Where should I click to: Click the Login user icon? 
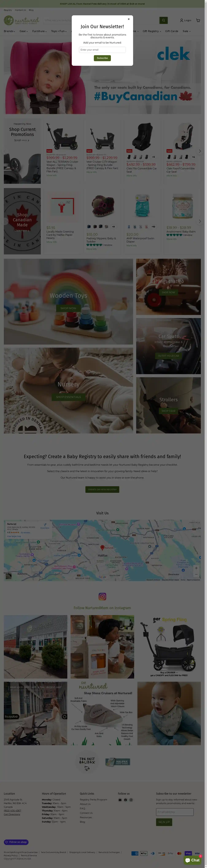click(182, 20)
